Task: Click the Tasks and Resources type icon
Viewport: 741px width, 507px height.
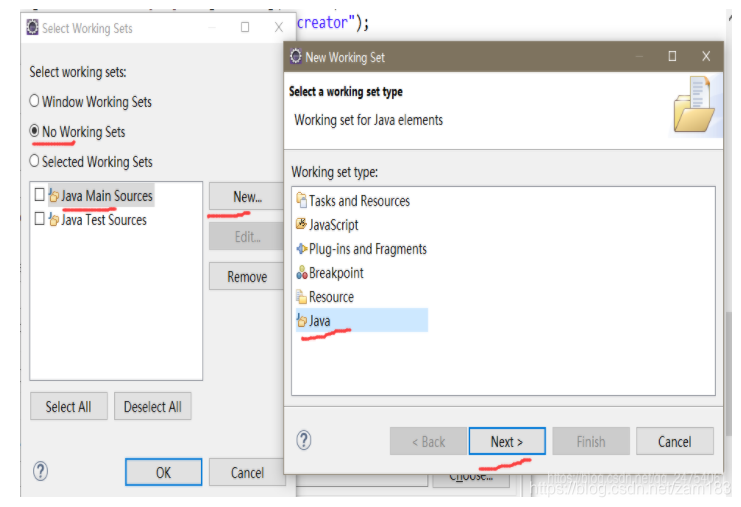Action: pos(302,200)
